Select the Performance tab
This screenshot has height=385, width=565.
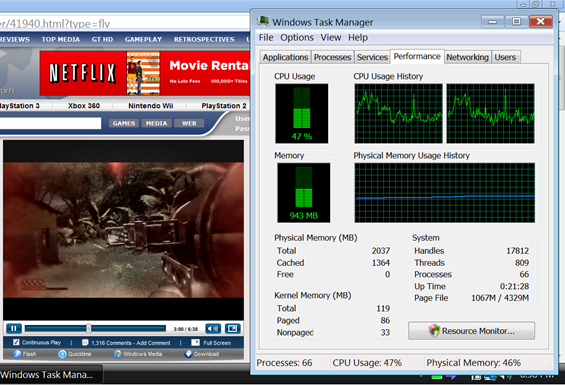point(417,57)
